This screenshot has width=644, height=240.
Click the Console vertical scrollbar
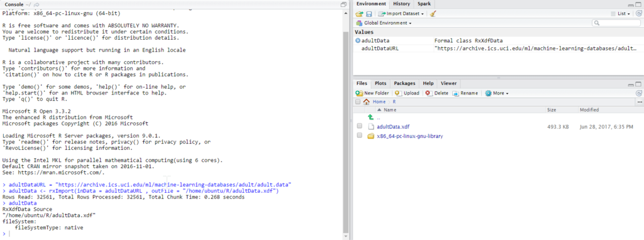[345, 132]
